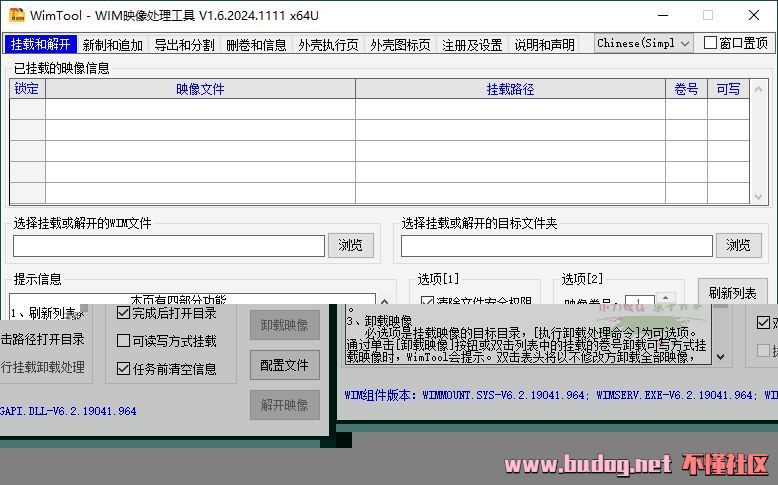Switch to the 新制和追加 tab
Image resolution: width=778 pixels, height=485 pixels.
112,45
